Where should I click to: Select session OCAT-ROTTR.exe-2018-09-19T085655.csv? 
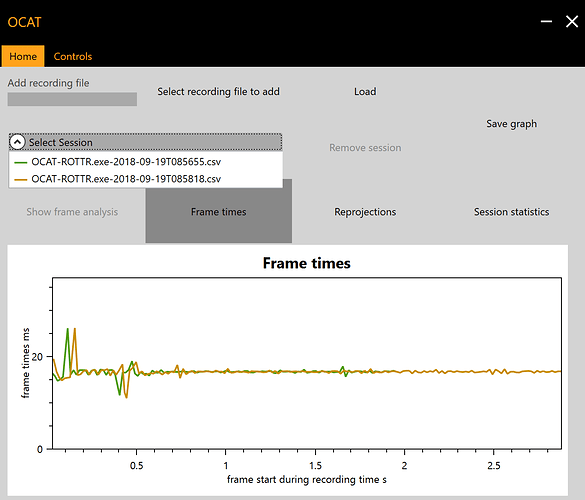click(x=145, y=162)
